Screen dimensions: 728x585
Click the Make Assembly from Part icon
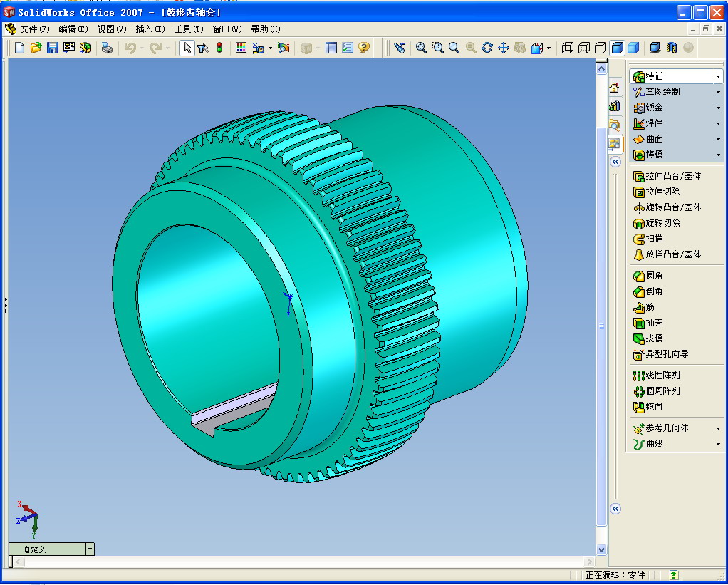85,47
